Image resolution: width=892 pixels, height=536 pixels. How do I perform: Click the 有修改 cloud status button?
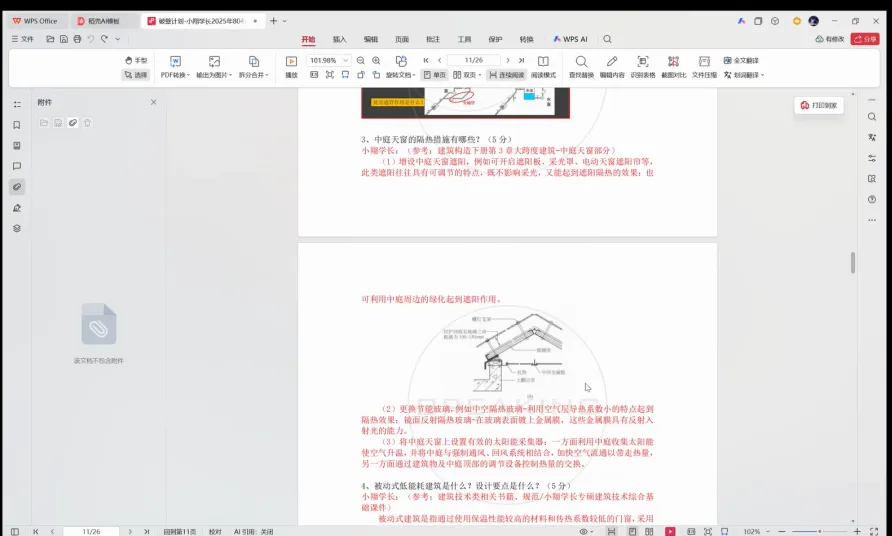(830, 39)
